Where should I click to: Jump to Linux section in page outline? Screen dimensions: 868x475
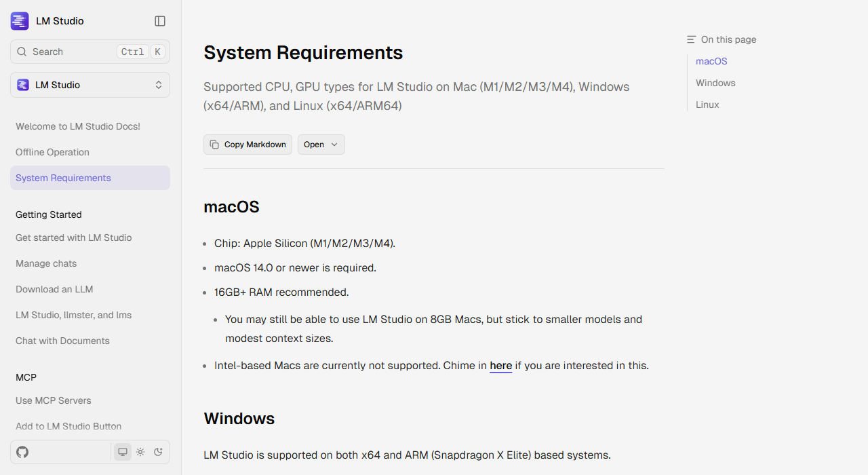707,104
